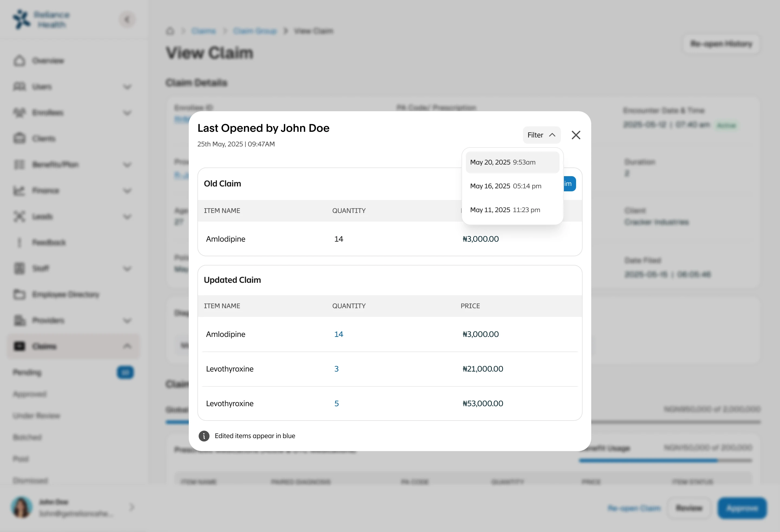This screenshot has width=780, height=532.
Task: Collapse the Claims section chevron
Action: pyautogui.click(x=127, y=346)
